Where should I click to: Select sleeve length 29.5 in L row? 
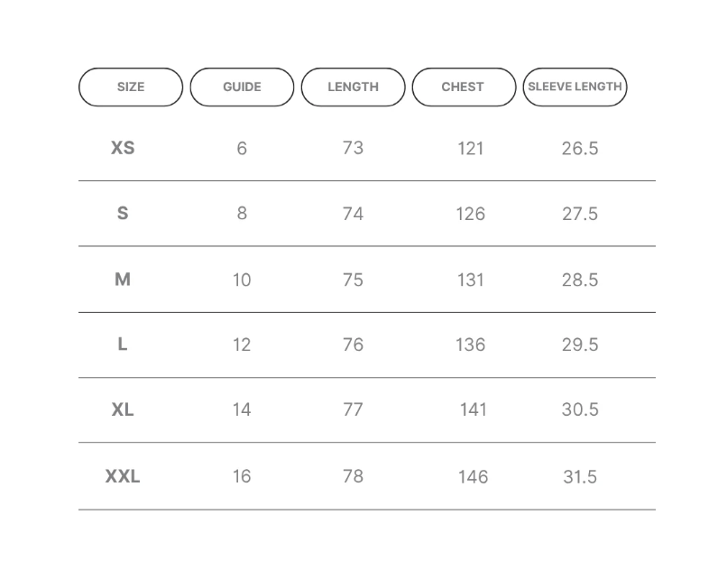[580, 345]
